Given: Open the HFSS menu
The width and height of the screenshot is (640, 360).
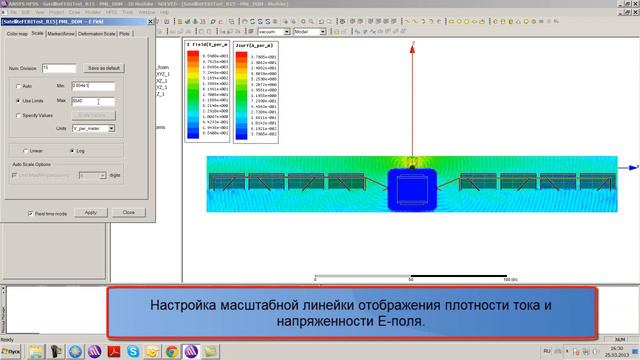Looking at the screenshot, I should coord(111,12).
